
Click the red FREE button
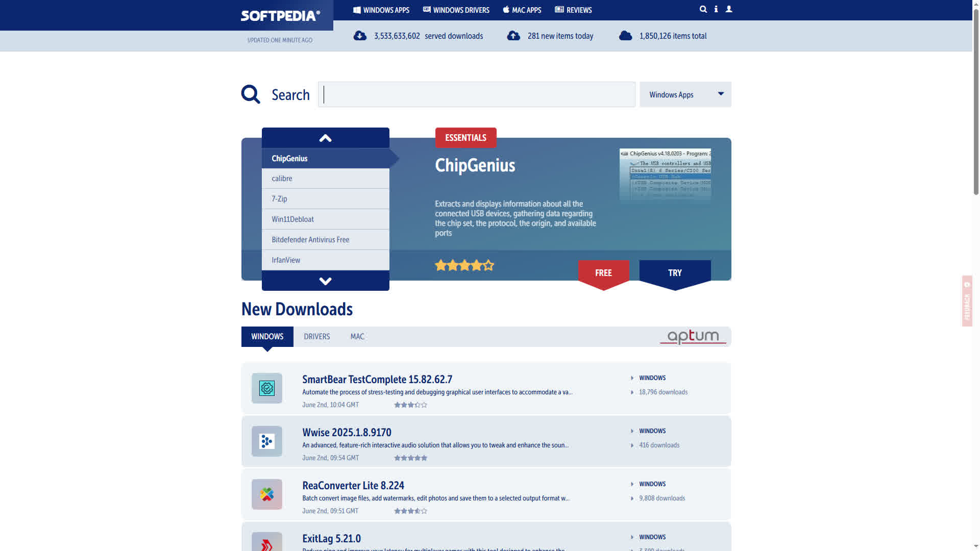tap(603, 273)
